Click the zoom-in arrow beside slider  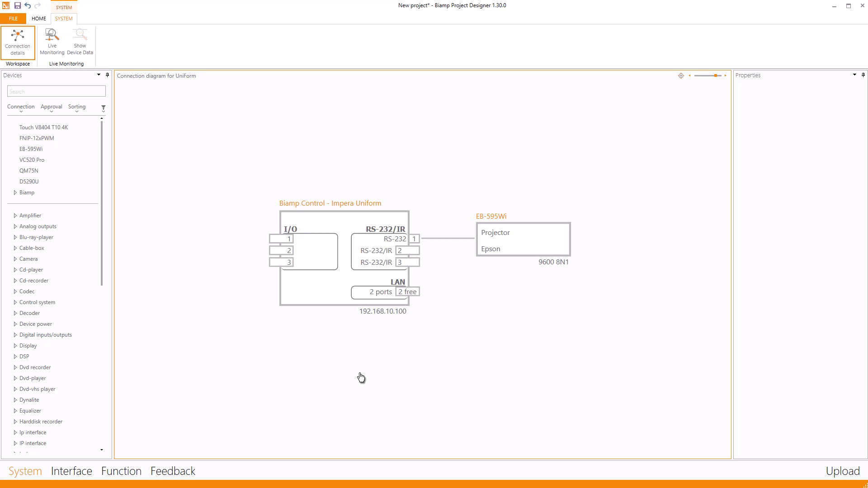coord(726,75)
